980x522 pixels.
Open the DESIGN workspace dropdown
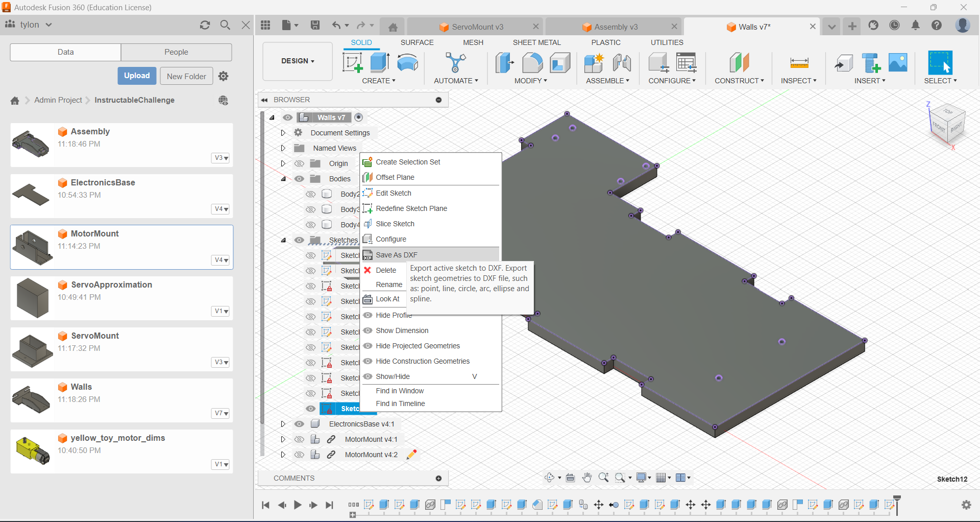click(x=298, y=61)
